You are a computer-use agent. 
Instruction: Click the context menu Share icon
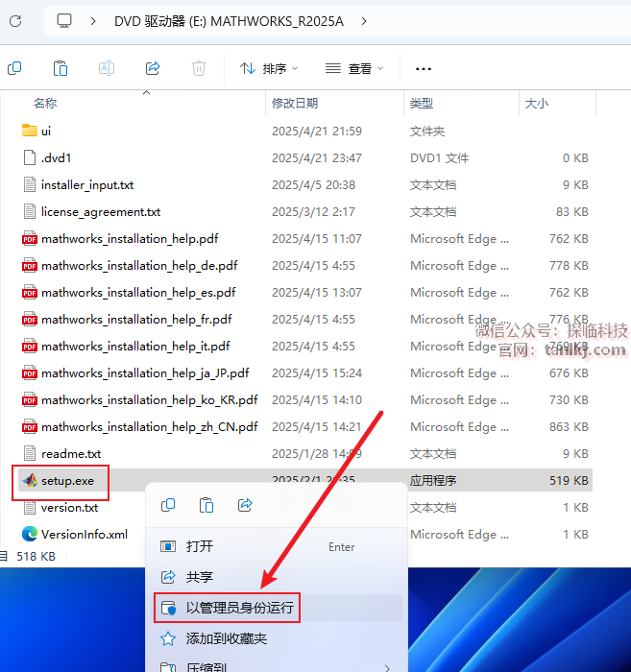pos(245,505)
